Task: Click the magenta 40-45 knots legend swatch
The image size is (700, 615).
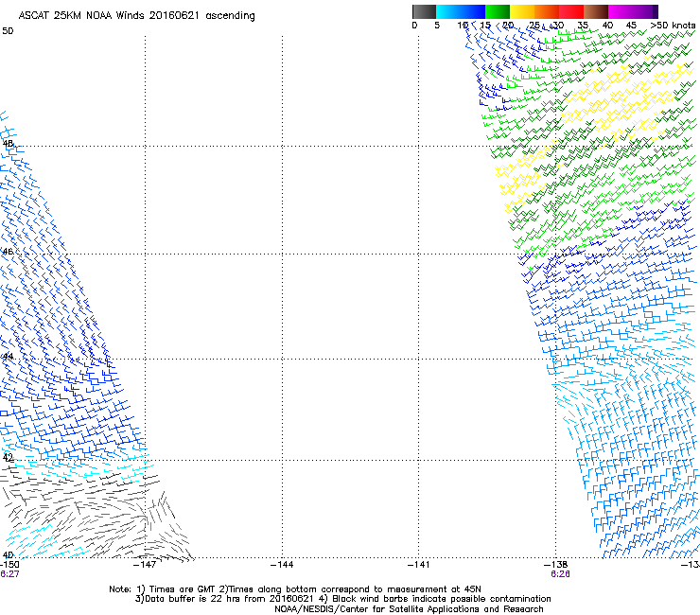Action: [x=621, y=11]
